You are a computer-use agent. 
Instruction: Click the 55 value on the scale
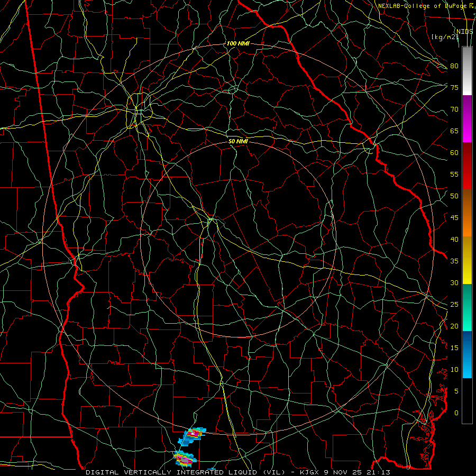[x=454, y=174]
